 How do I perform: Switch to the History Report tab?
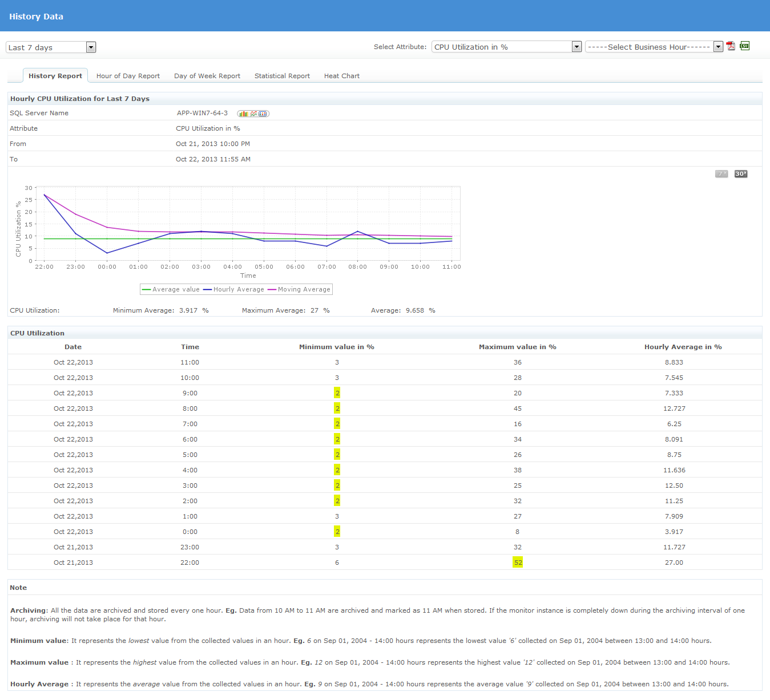(55, 76)
